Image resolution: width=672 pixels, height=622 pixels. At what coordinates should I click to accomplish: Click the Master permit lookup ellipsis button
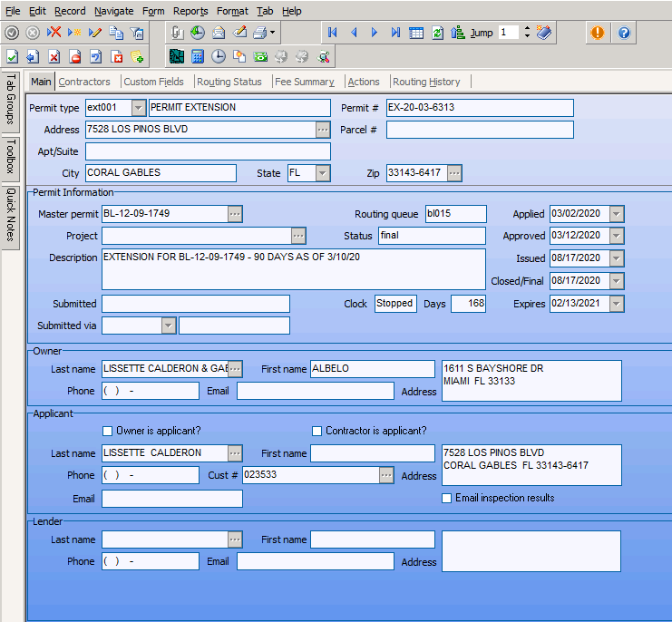(235, 214)
